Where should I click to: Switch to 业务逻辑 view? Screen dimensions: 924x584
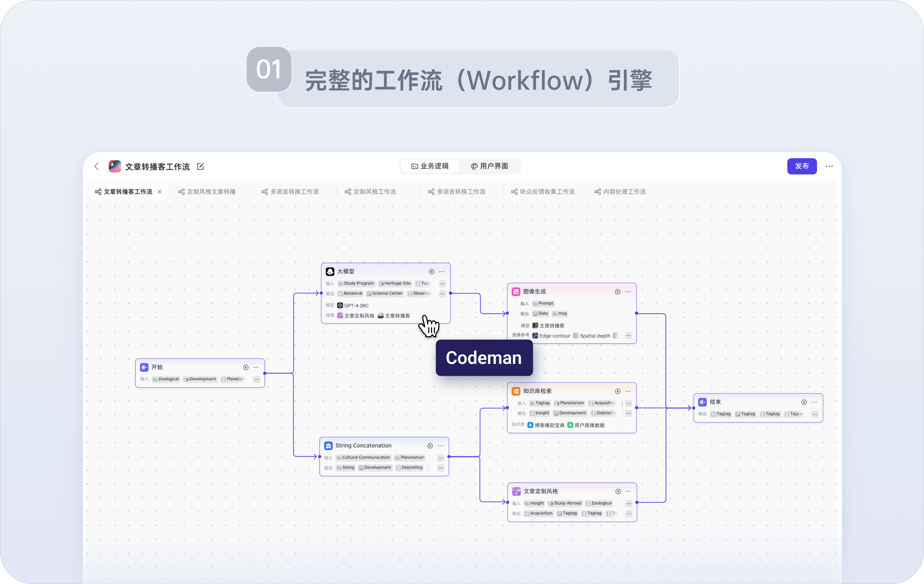pos(430,166)
